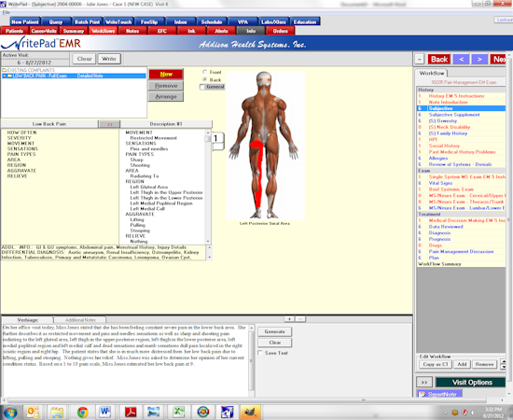The width and height of the screenshot is (513, 420).
Task: Launch Google Chrome from the taskbar
Action: coord(82,413)
